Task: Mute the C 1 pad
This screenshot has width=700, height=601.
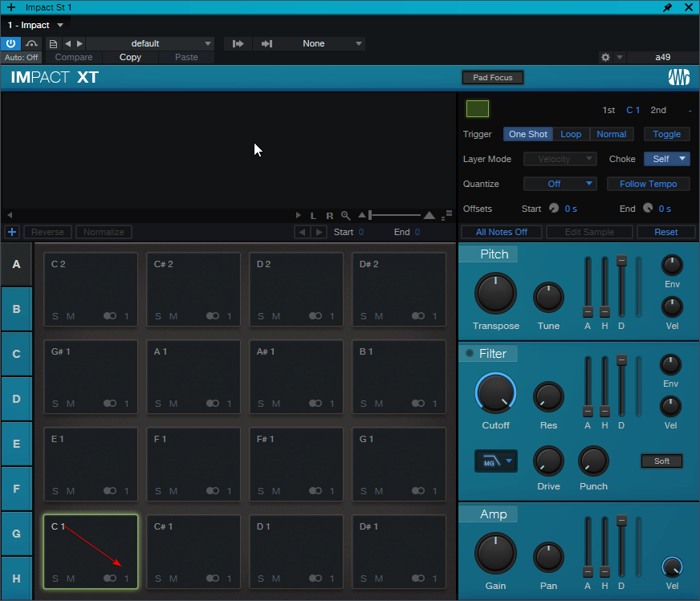Action: point(71,579)
